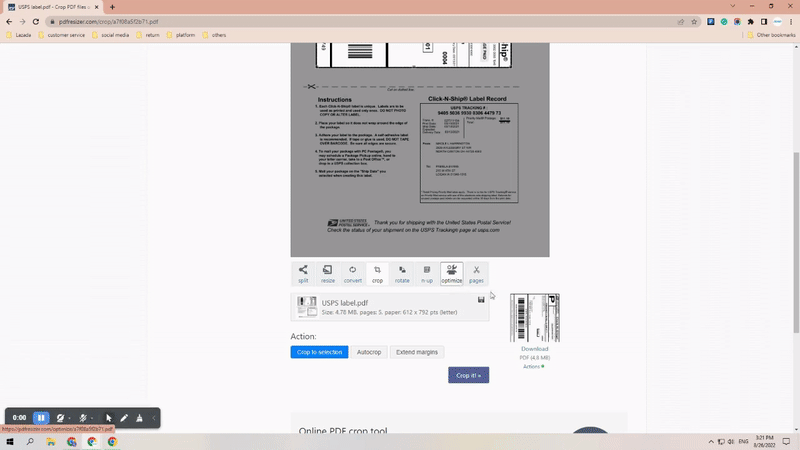Open the Windows Start menu
Viewport: 800px width, 450px height.
(10, 442)
